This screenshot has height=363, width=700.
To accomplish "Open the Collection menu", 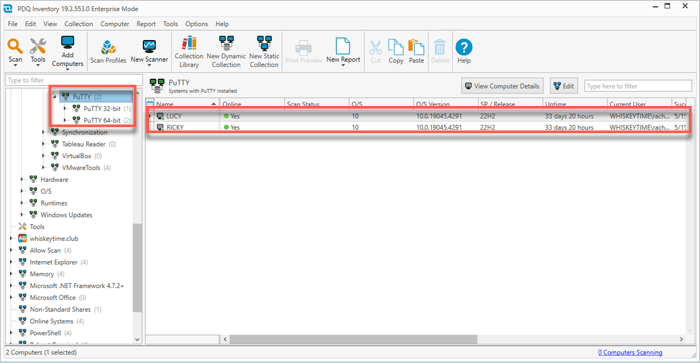I will click(x=79, y=24).
